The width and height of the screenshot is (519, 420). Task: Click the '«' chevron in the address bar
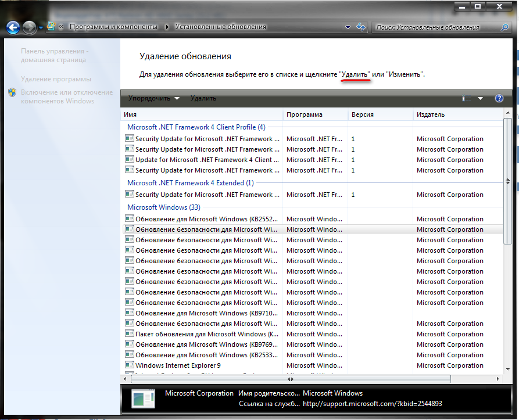pos(61,27)
